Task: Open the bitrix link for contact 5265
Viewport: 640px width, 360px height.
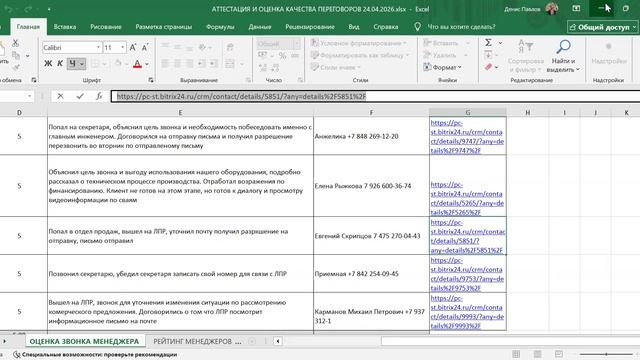Action: tap(467, 198)
